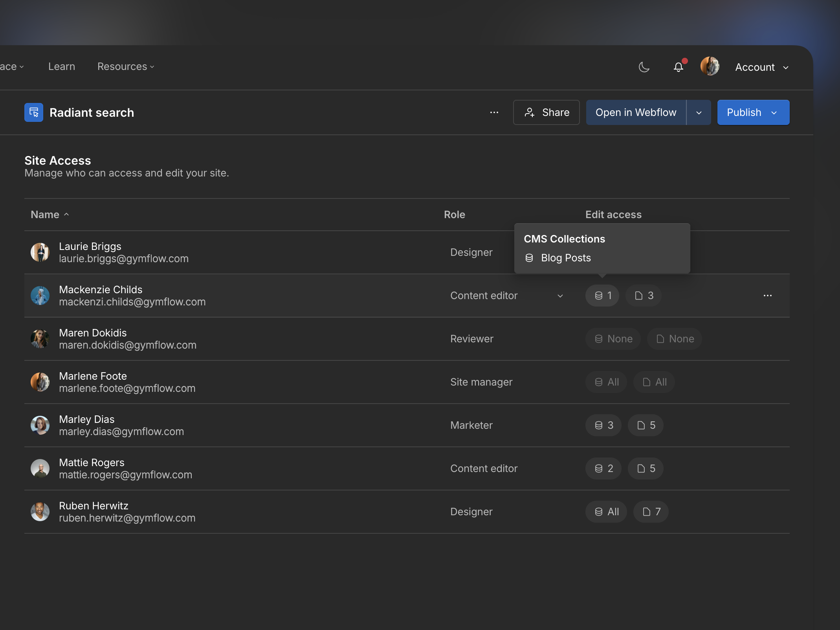This screenshot has width=840, height=630.
Task: Toggle the Name column sort arrow
Action: (x=66, y=215)
